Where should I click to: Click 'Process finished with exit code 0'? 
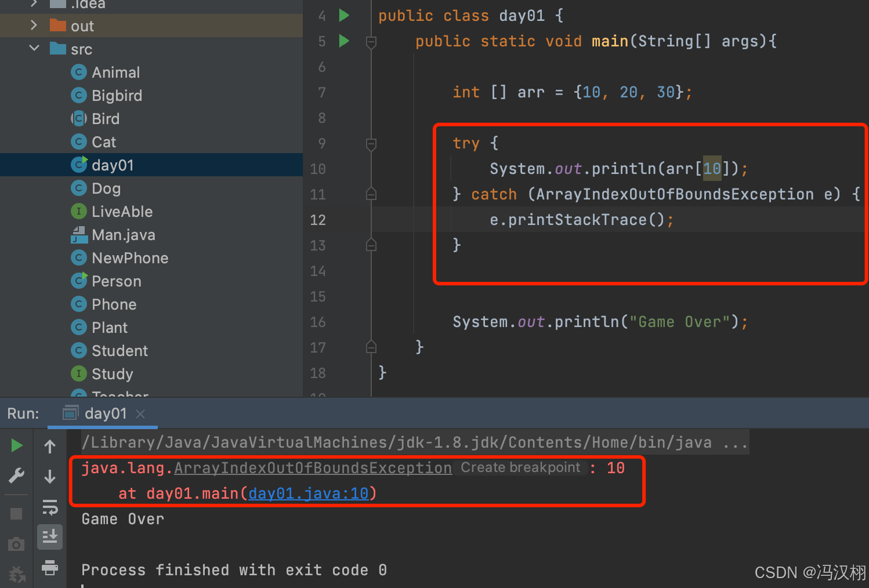(x=234, y=570)
